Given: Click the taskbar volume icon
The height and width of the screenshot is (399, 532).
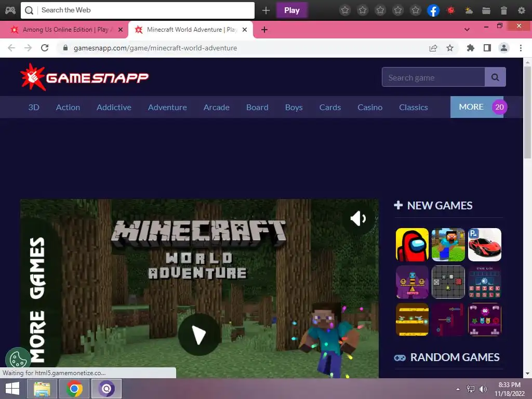Looking at the screenshot, I should [x=483, y=389].
